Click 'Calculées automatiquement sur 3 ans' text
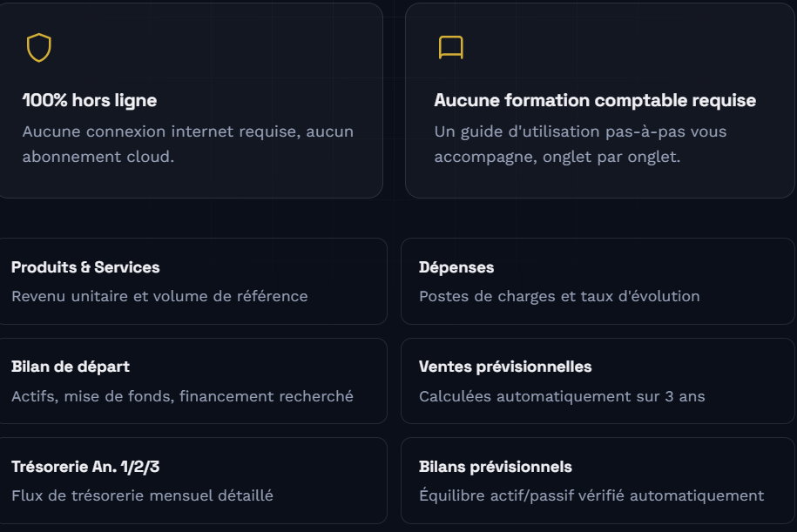 [562, 396]
